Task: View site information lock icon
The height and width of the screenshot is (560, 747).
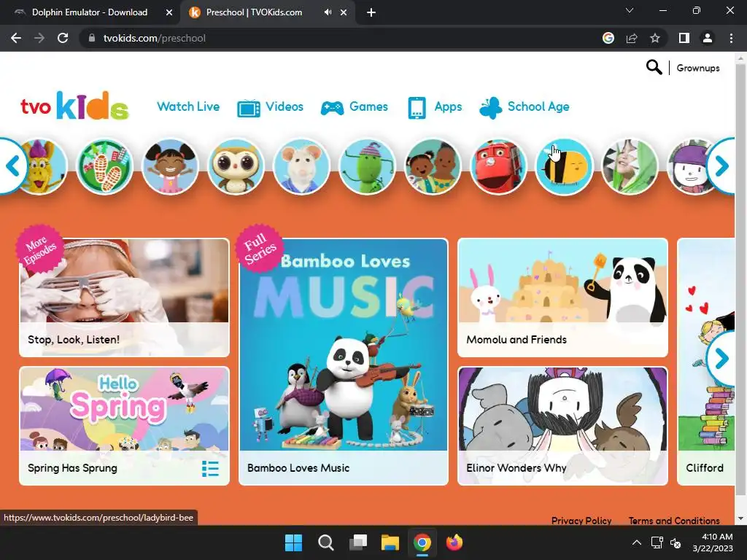Action: coord(91,38)
